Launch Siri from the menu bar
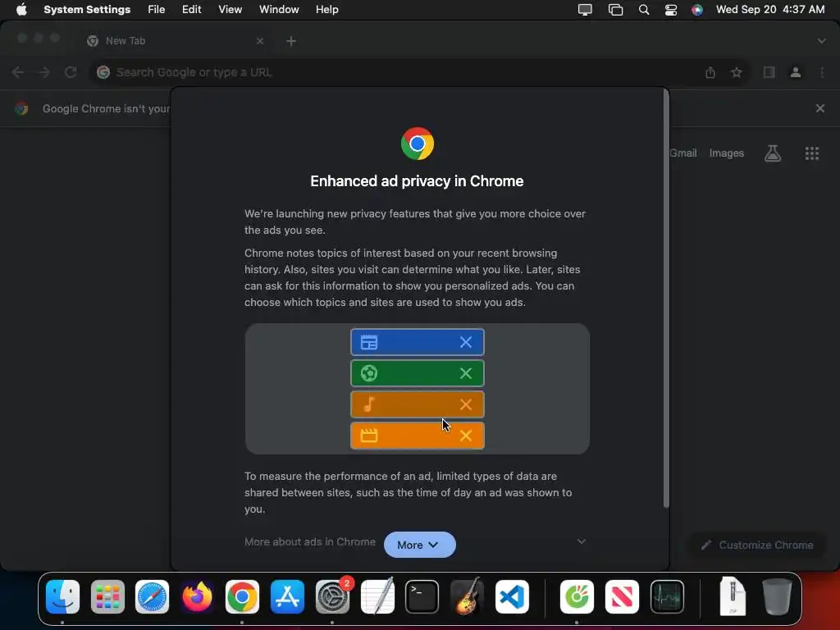 pos(697,10)
